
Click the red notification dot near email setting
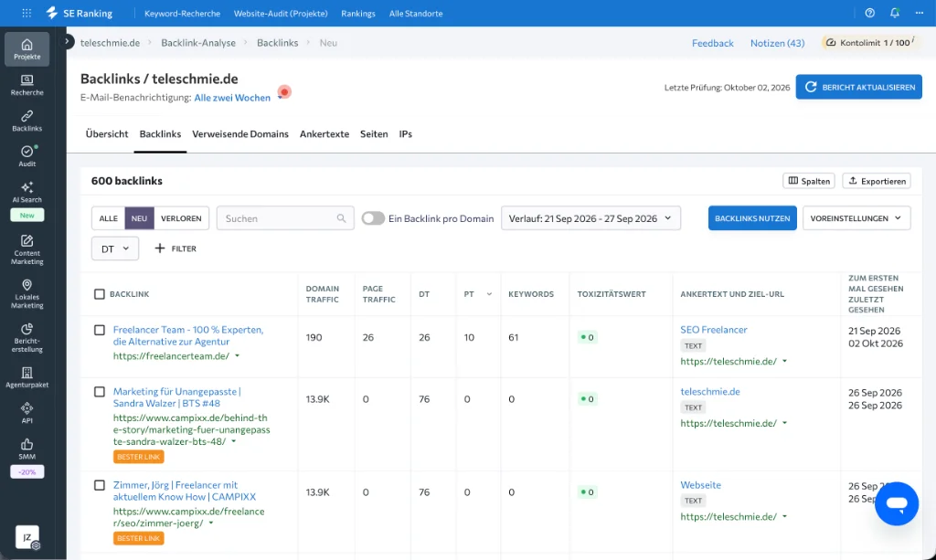(284, 92)
